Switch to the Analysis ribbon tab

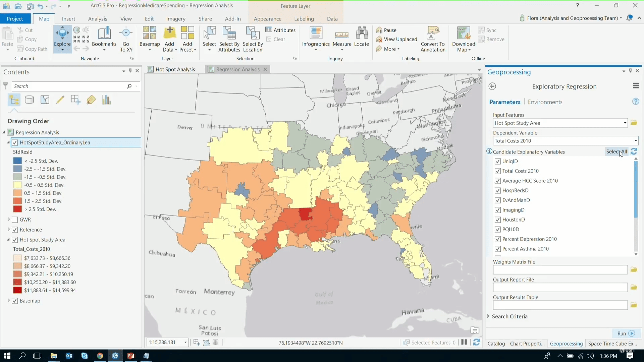pos(98,19)
